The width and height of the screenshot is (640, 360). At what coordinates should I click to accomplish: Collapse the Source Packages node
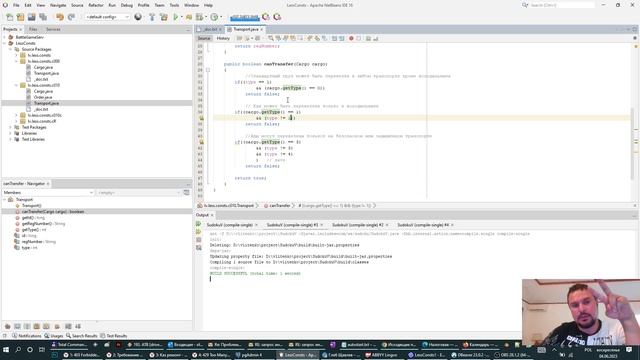(11, 49)
